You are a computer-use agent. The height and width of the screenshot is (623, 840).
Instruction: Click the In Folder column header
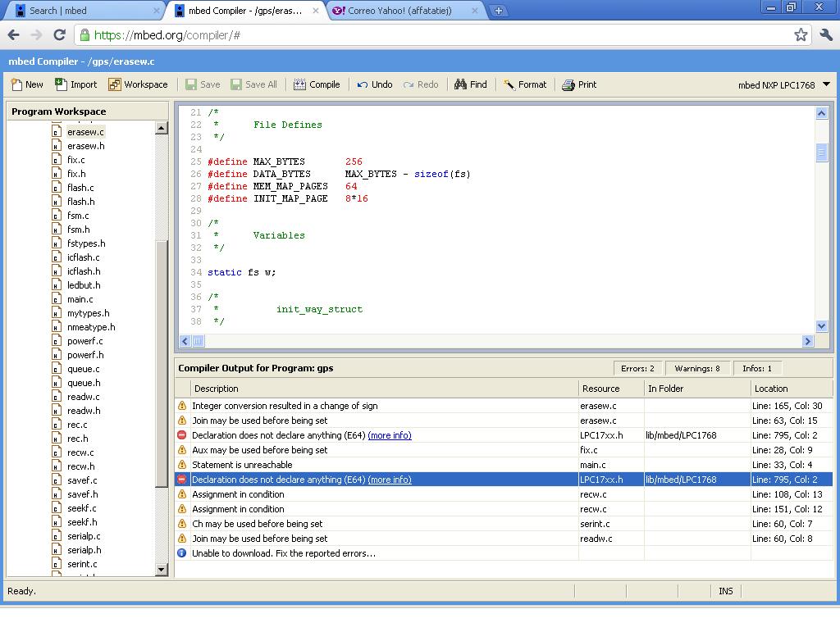(x=697, y=389)
